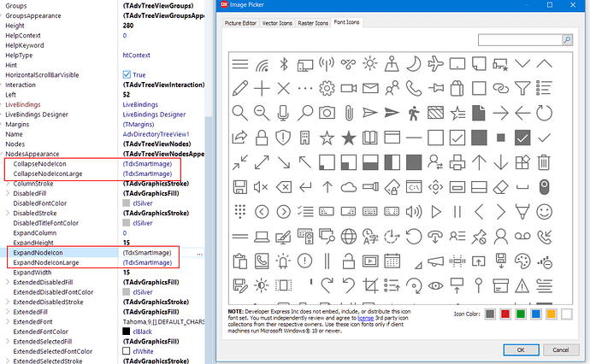This screenshot has width=590, height=364.
Task: Choose the airplane icon
Action: coord(435,64)
